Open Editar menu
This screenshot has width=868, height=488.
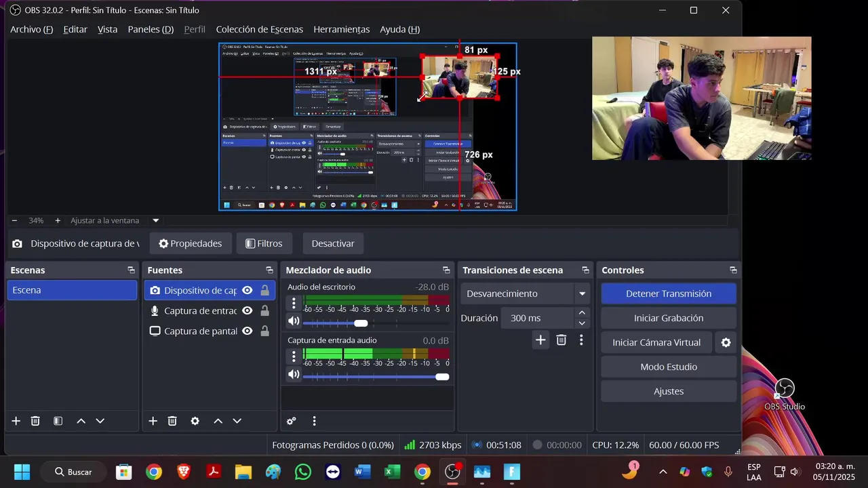[75, 29]
